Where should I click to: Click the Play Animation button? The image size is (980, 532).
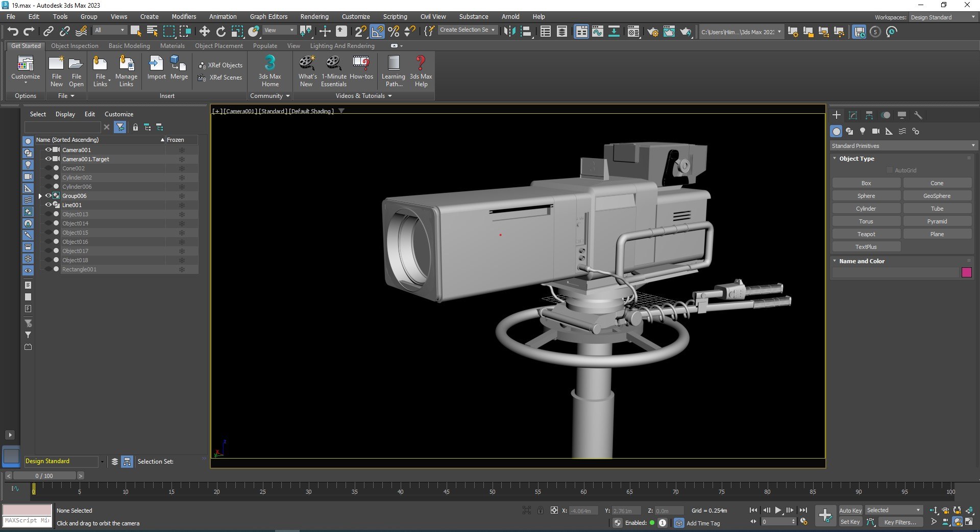tap(778, 510)
